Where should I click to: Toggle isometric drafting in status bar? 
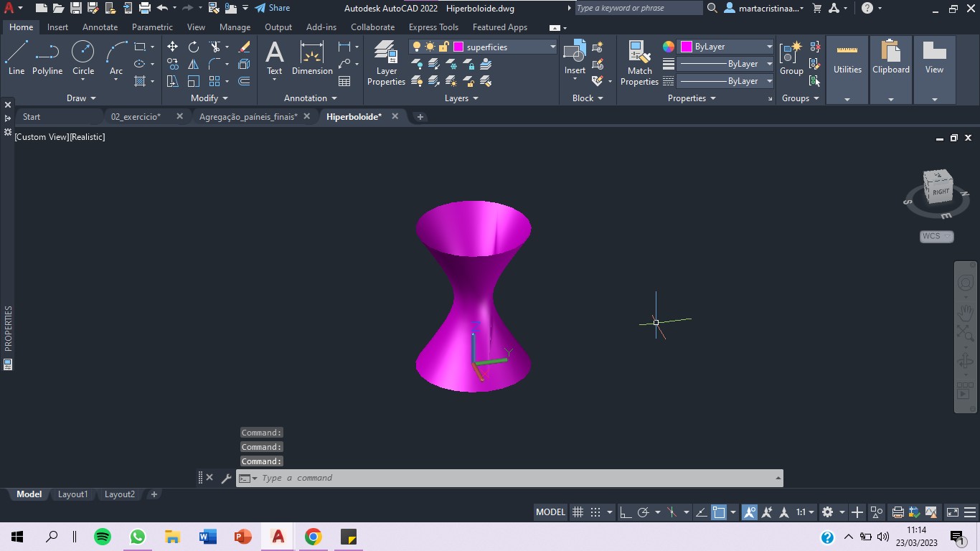pos(672,512)
